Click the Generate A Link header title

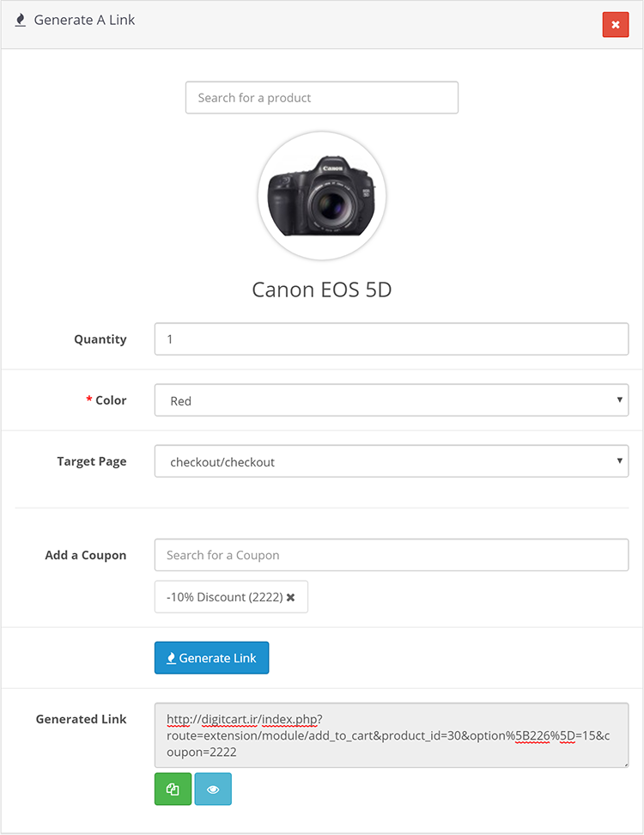click(x=84, y=20)
